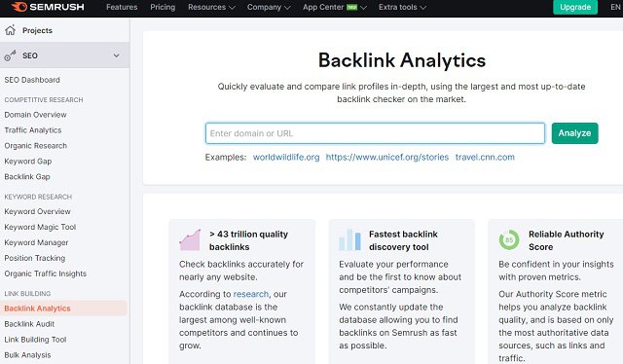Click the 'Reliable Authority Score' heading

pos(567,240)
